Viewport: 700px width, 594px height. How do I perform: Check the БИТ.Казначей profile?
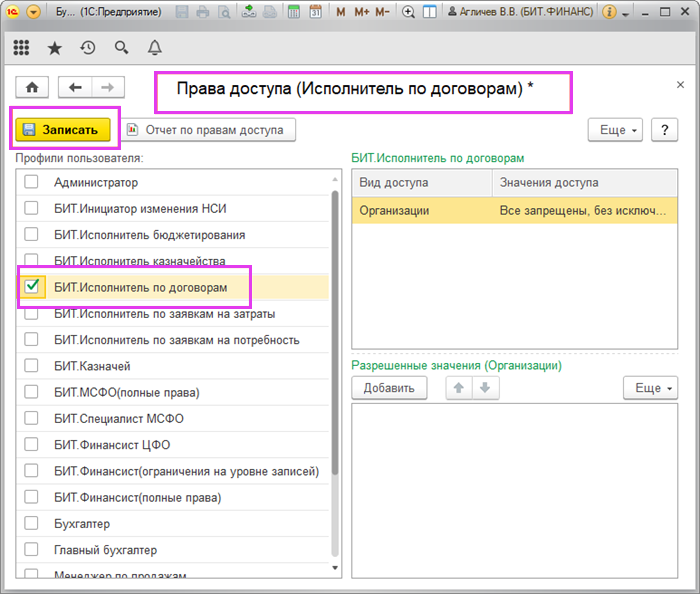click(x=33, y=366)
